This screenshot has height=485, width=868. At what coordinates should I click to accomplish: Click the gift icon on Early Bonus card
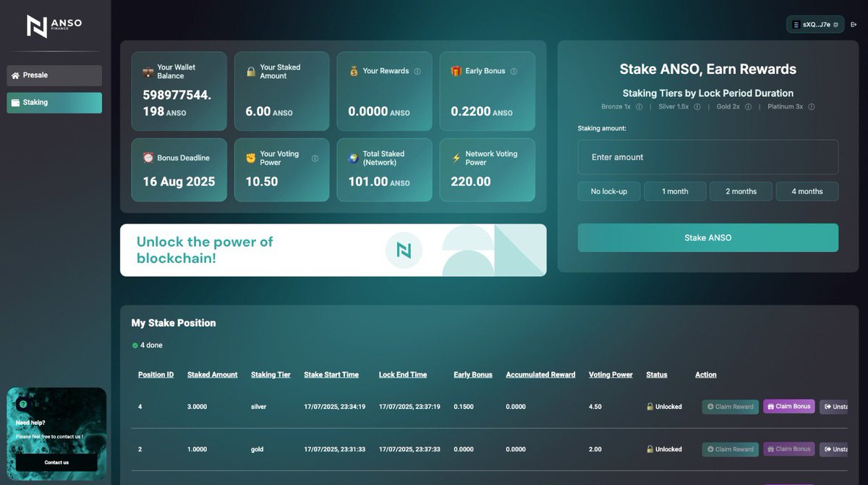coord(456,71)
